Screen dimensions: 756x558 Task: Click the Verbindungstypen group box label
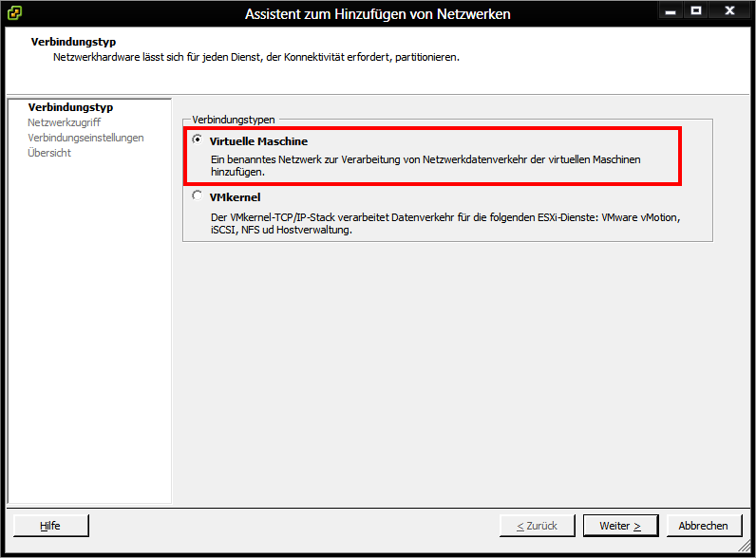tap(234, 120)
